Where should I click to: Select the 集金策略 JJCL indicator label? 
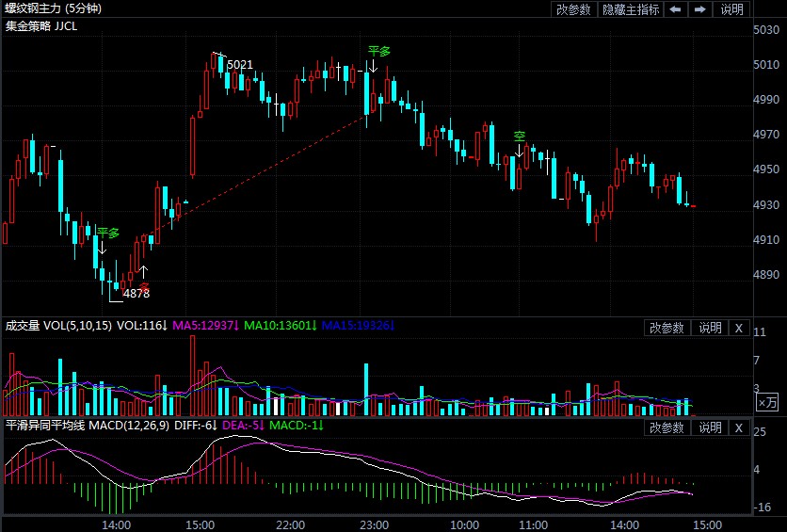coord(41,26)
